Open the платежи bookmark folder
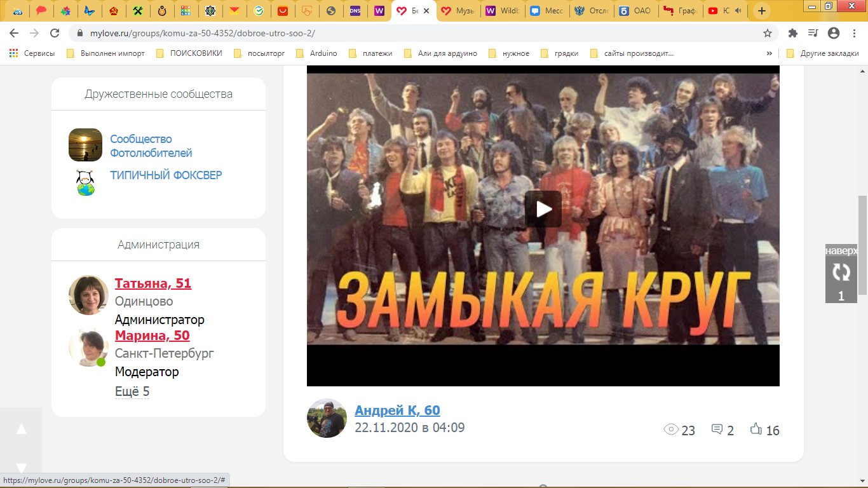Image resolution: width=868 pixels, height=488 pixels. point(370,53)
